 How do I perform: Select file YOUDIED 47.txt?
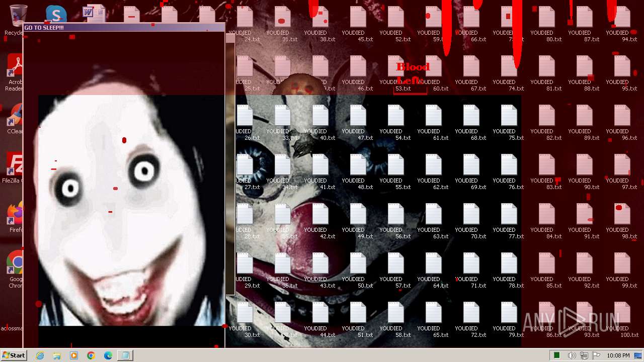358,123
